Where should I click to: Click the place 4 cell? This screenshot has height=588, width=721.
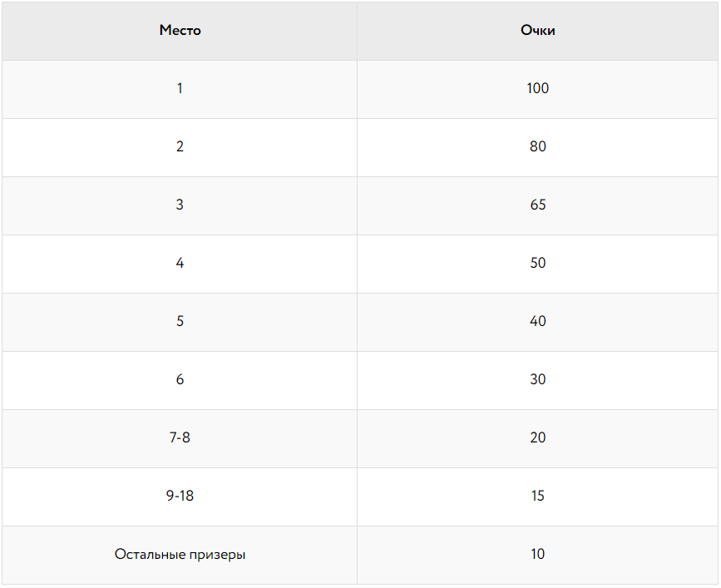180,263
